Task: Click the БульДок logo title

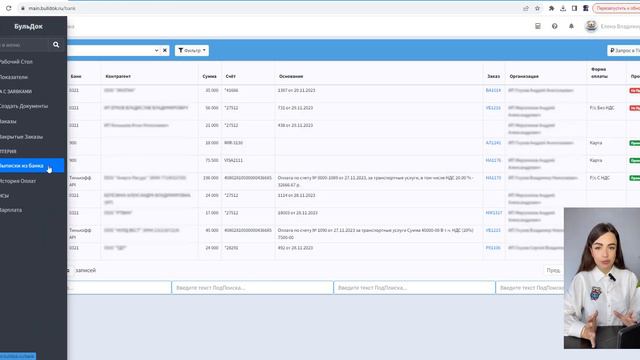Action: click(29, 26)
